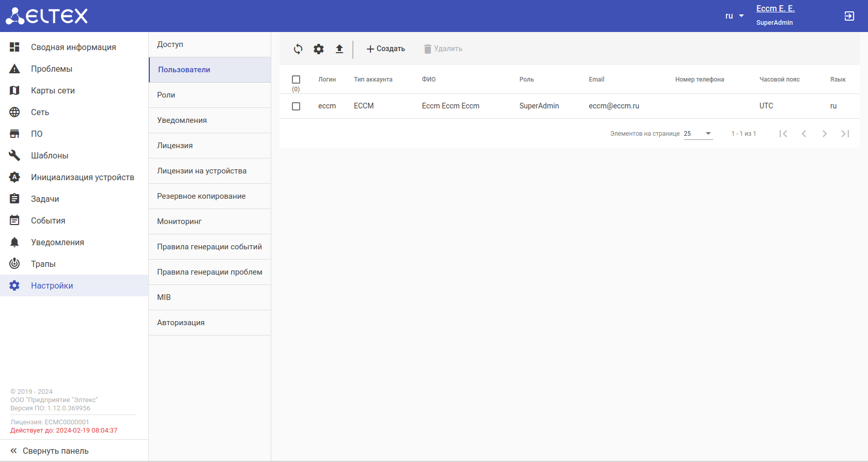This screenshot has width=868, height=462.
Task: Toggle the select-all users checkbox
Action: [x=296, y=79]
